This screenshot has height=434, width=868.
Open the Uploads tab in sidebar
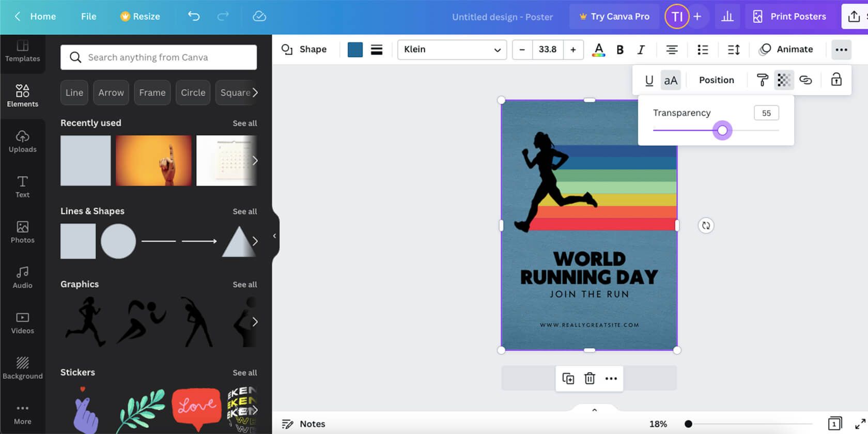(x=23, y=141)
